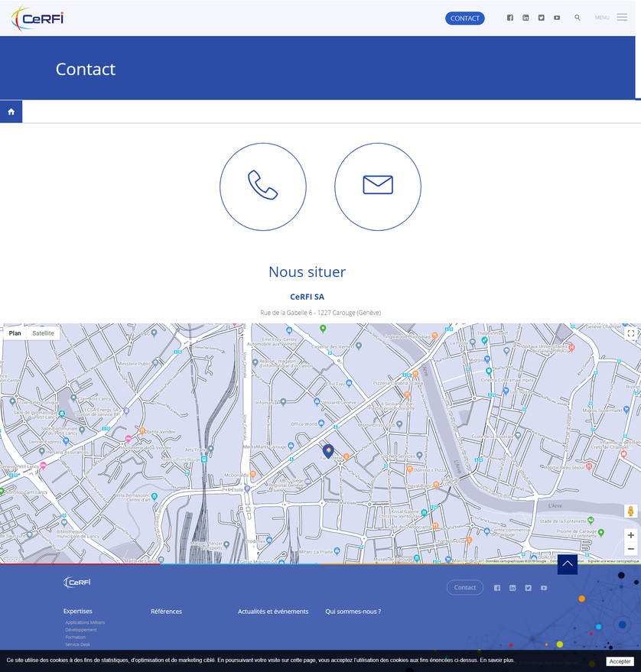Image resolution: width=641 pixels, height=672 pixels.
Task: Zoom in on the map
Action: click(631, 535)
